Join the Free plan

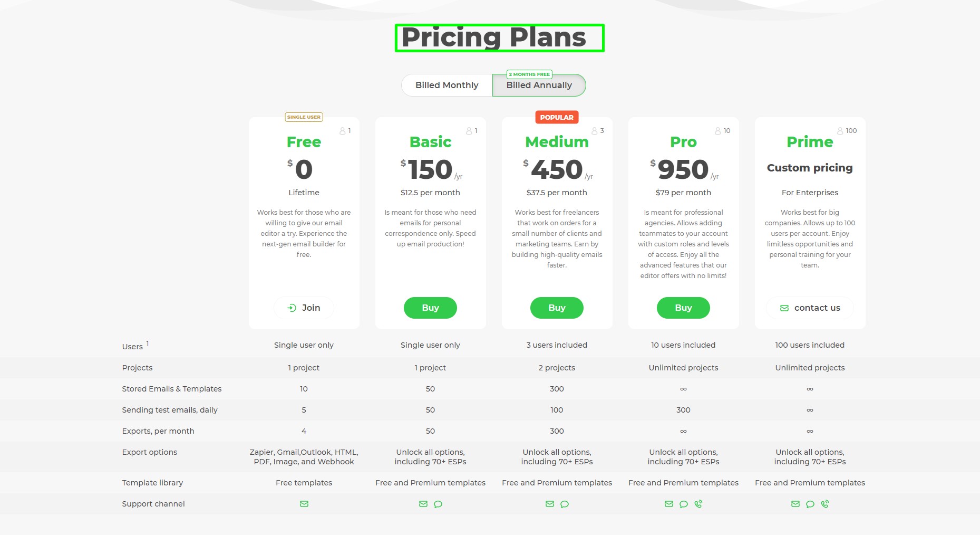(x=304, y=308)
